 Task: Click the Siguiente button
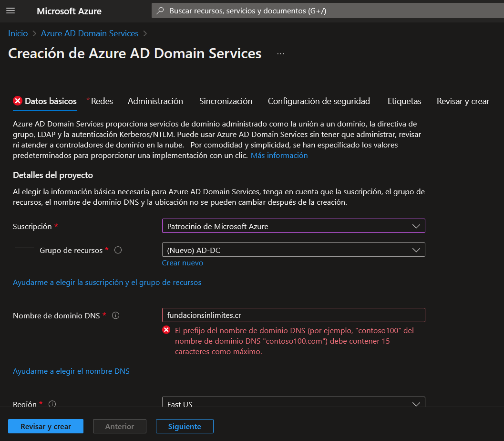(185, 427)
